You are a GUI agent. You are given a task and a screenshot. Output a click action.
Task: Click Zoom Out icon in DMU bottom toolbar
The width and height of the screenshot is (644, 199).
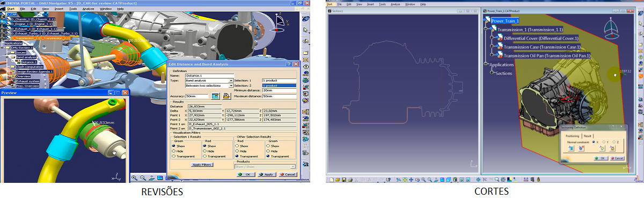coord(143,178)
